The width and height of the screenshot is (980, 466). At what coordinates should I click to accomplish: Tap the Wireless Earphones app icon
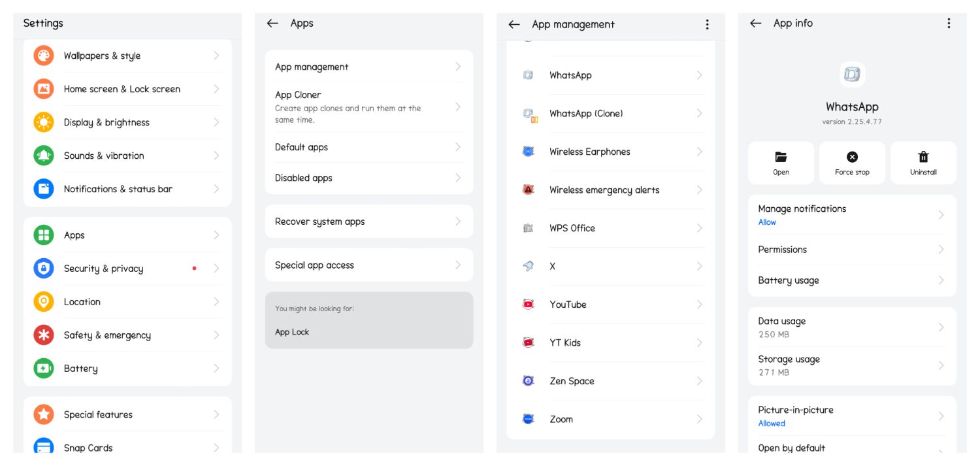529,152
